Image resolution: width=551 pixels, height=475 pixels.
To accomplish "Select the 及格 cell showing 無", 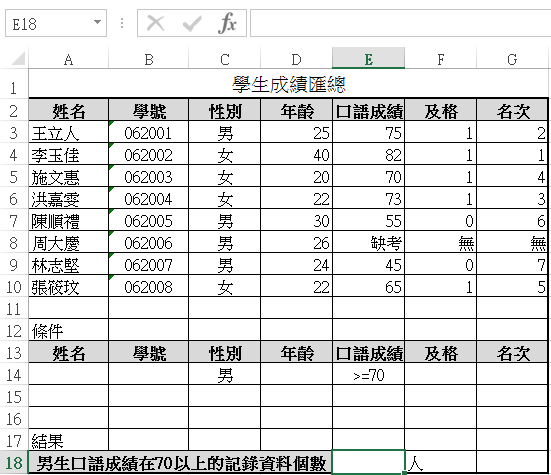I will (x=441, y=242).
